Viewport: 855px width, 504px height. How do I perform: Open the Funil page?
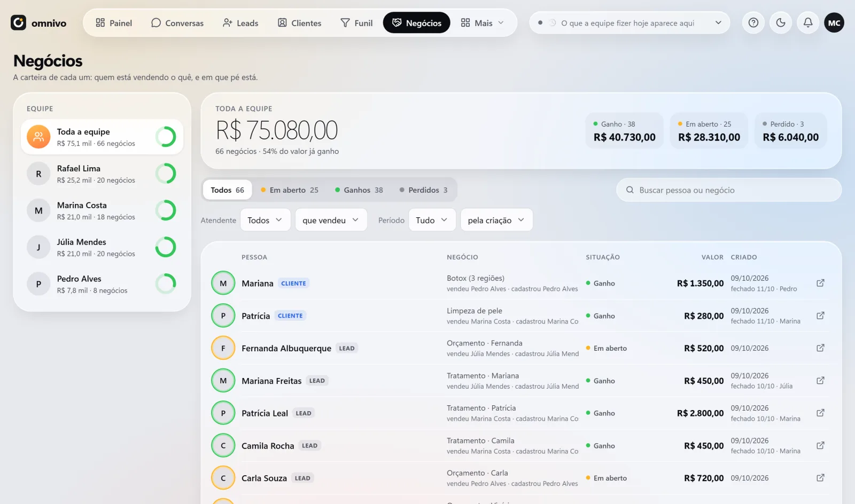click(x=356, y=23)
